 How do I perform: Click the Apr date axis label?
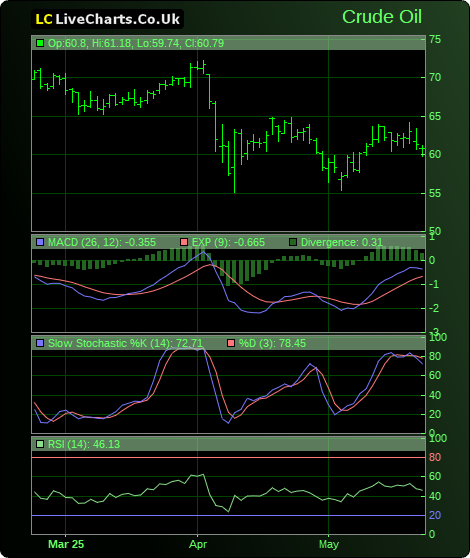click(x=198, y=544)
